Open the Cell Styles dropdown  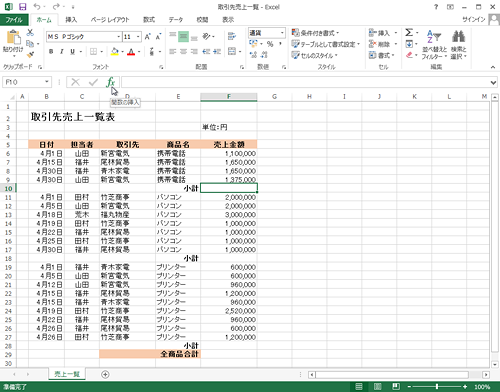pos(315,55)
